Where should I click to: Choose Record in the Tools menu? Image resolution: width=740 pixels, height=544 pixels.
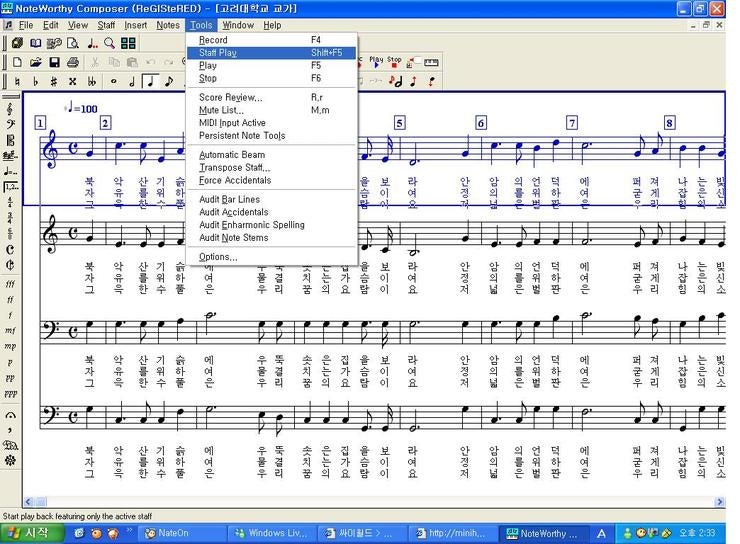coord(271,40)
